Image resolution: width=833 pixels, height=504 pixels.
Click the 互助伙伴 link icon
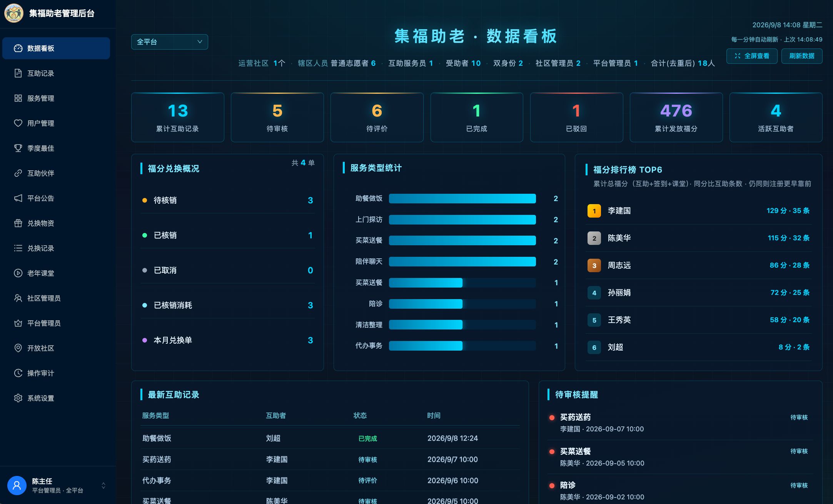[18, 173]
